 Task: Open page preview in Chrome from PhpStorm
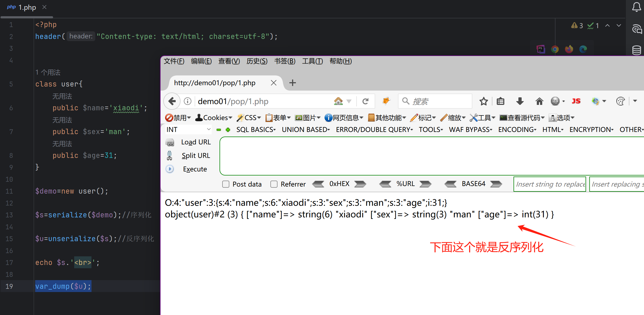click(x=555, y=49)
